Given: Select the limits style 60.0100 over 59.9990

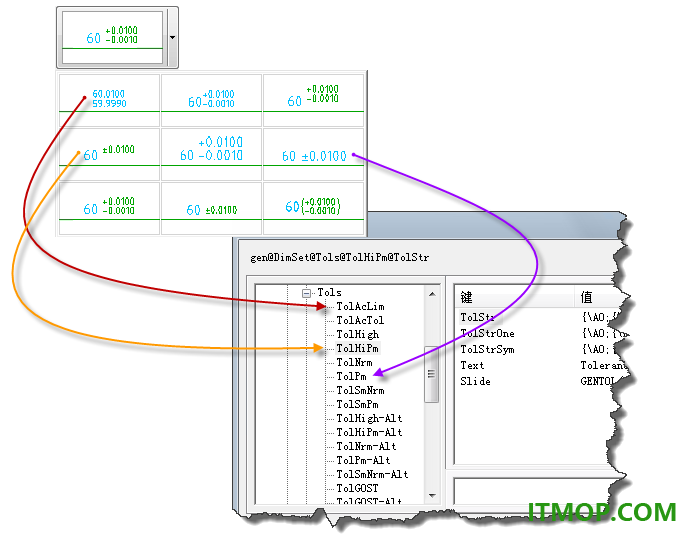Looking at the screenshot, I should pyautogui.click(x=109, y=100).
